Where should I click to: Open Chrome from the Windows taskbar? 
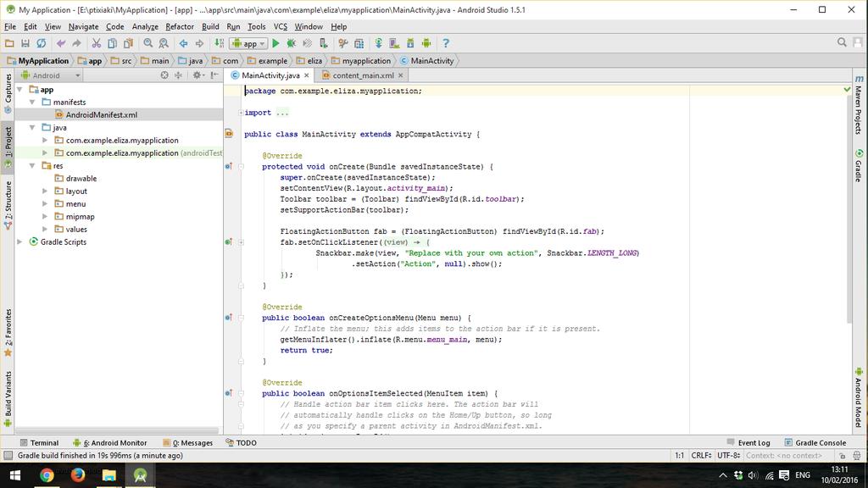47,475
